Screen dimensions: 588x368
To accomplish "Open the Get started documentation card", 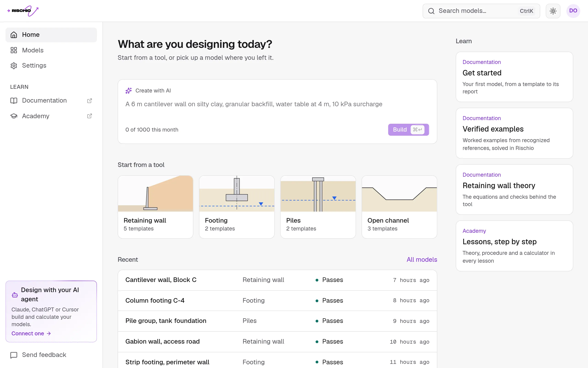I will (514, 77).
